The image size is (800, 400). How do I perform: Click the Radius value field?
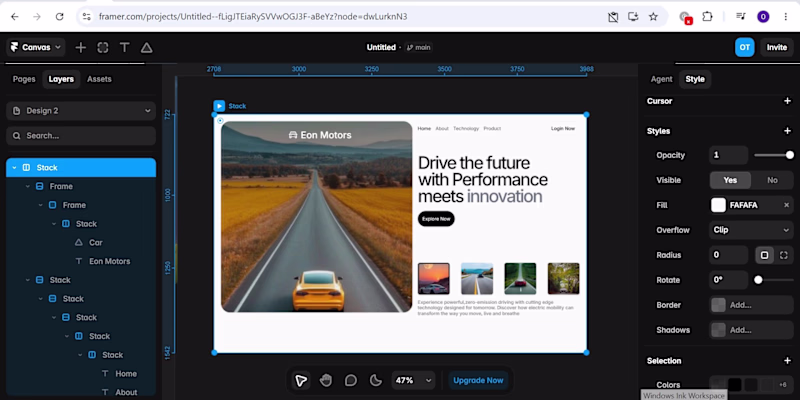pyautogui.click(x=729, y=255)
